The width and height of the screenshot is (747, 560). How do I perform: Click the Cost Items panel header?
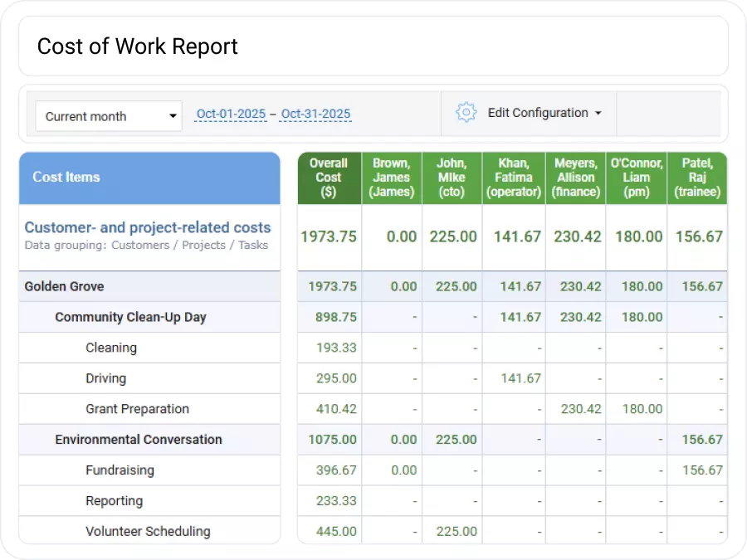[x=66, y=178]
